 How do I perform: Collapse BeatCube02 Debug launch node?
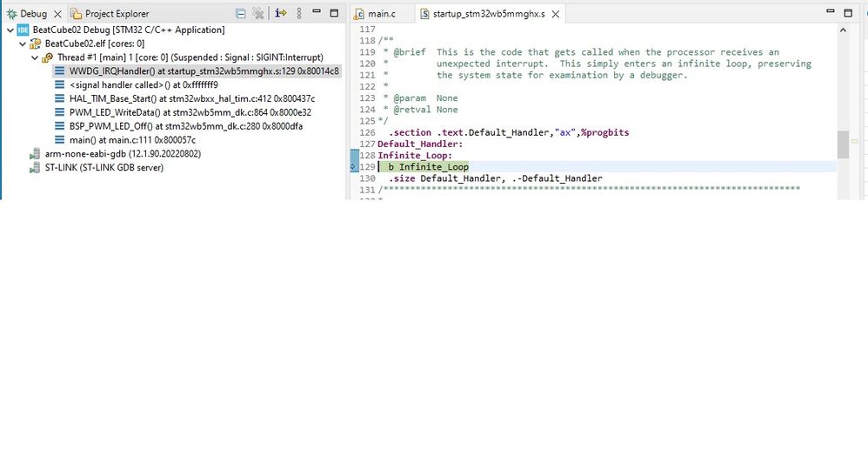pos(10,30)
